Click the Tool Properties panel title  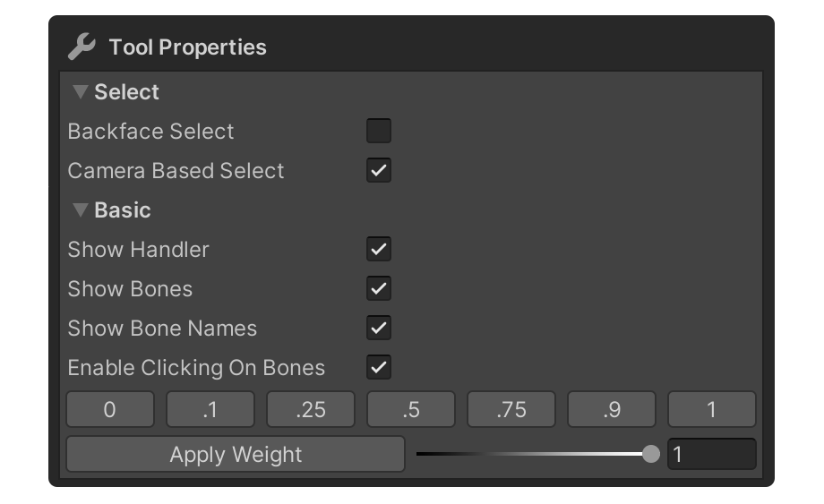[x=187, y=47]
